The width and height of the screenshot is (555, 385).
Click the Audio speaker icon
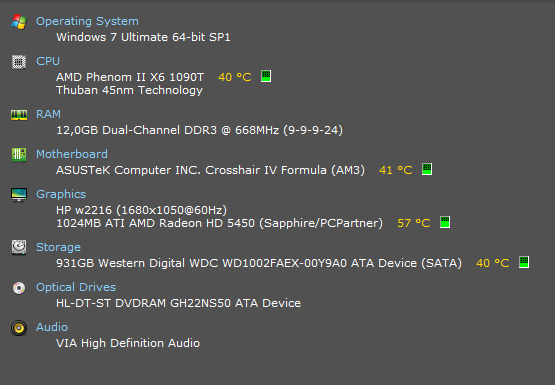[x=19, y=328]
